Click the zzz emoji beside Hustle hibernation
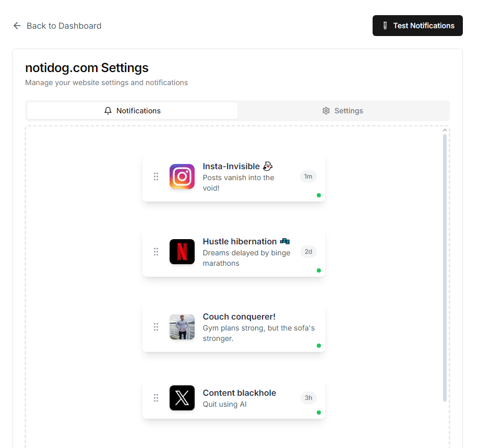 pyautogui.click(x=285, y=241)
